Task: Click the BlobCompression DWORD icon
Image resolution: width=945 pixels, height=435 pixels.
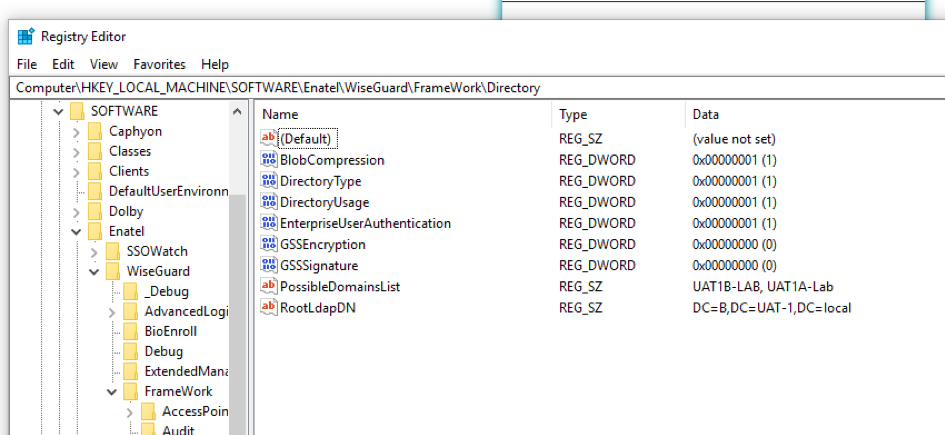Action: pyautogui.click(x=269, y=160)
